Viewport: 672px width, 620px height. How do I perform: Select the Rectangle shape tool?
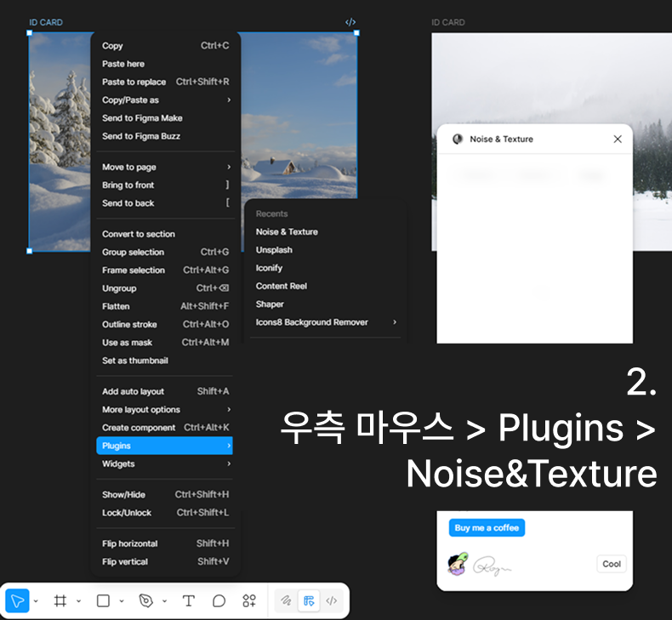tap(103, 600)
